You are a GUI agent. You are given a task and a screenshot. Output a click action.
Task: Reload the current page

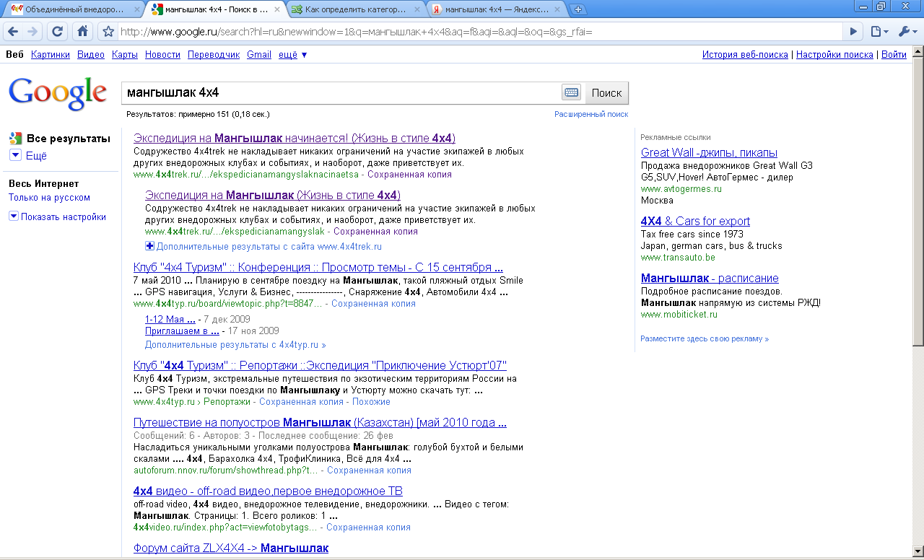[58, 32]
